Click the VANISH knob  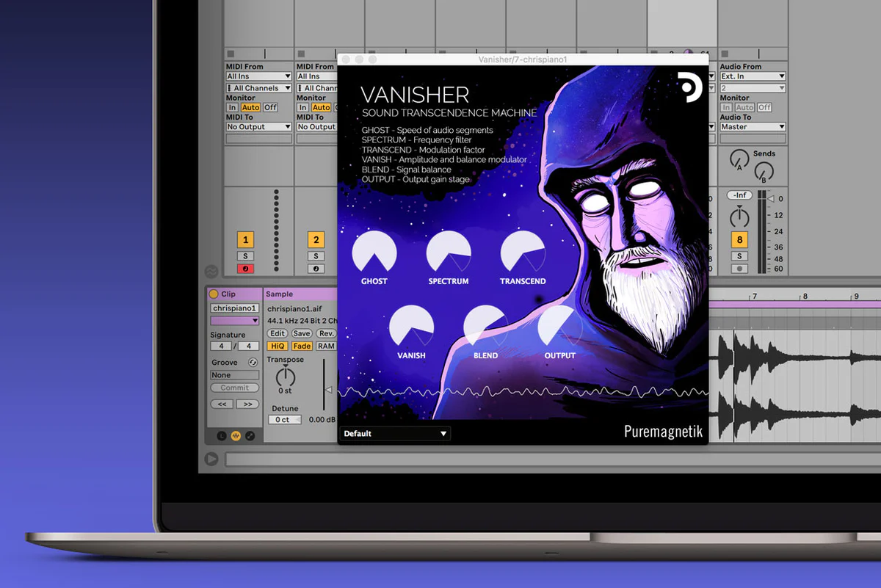(411, 327)
